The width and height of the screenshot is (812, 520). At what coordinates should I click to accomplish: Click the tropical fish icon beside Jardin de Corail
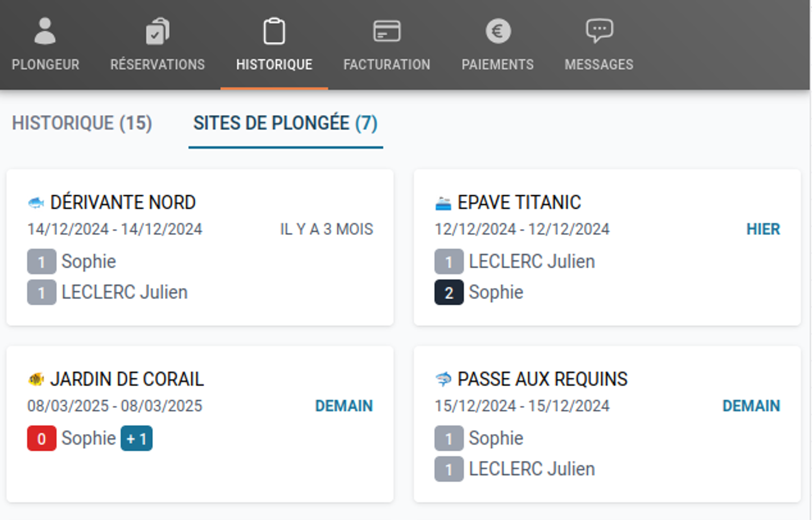36,380
